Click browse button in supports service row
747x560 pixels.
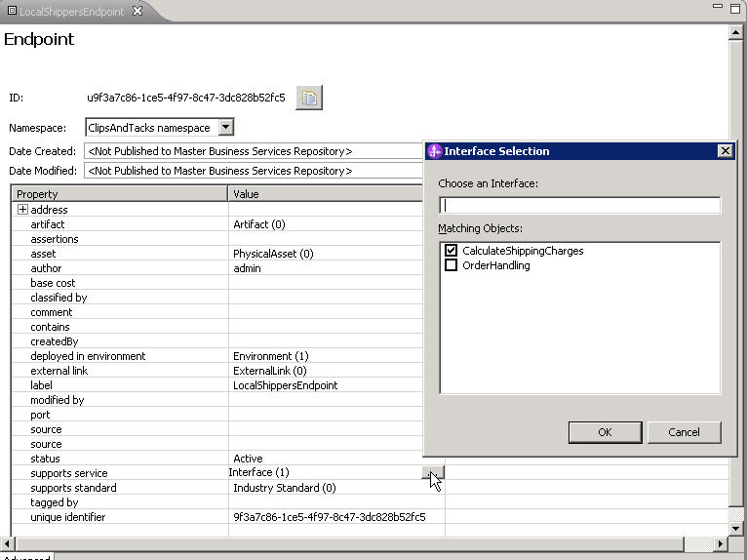tap(433, 473)
